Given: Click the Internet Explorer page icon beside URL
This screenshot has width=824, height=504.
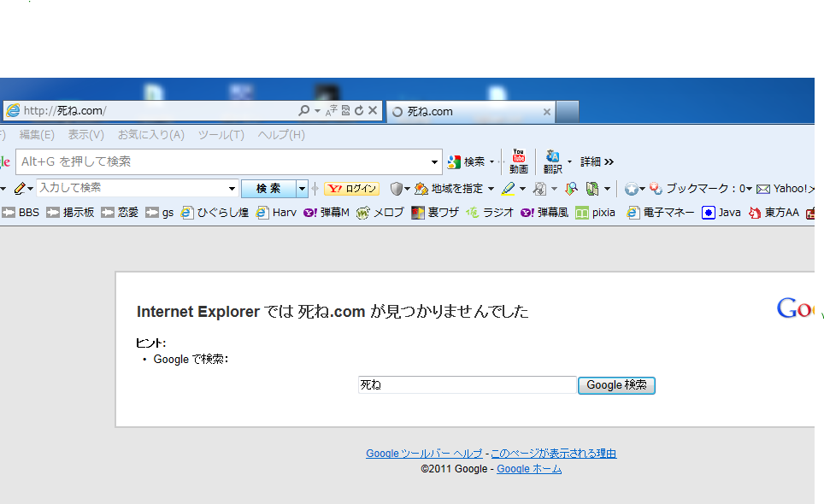Looking at the screenshot, I should coord(13,110).
